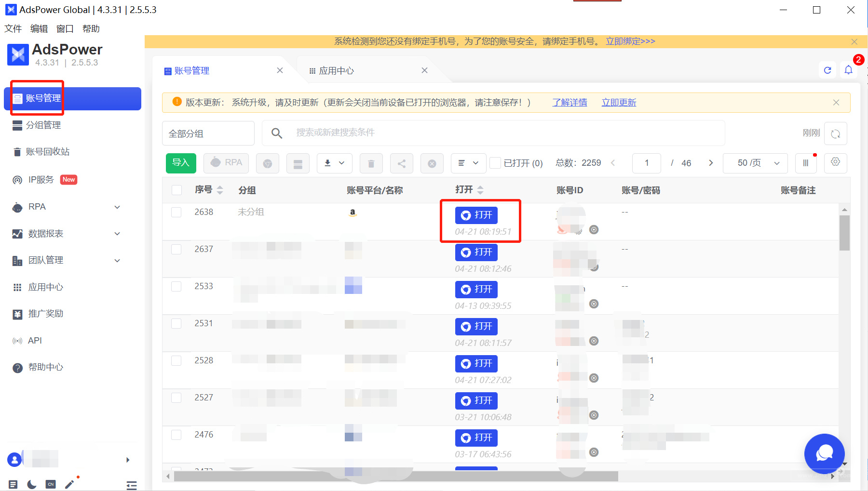This screenshot has width=868, height=491.
Task: Click the 立即更新 link
Action: tap(619, 103)
